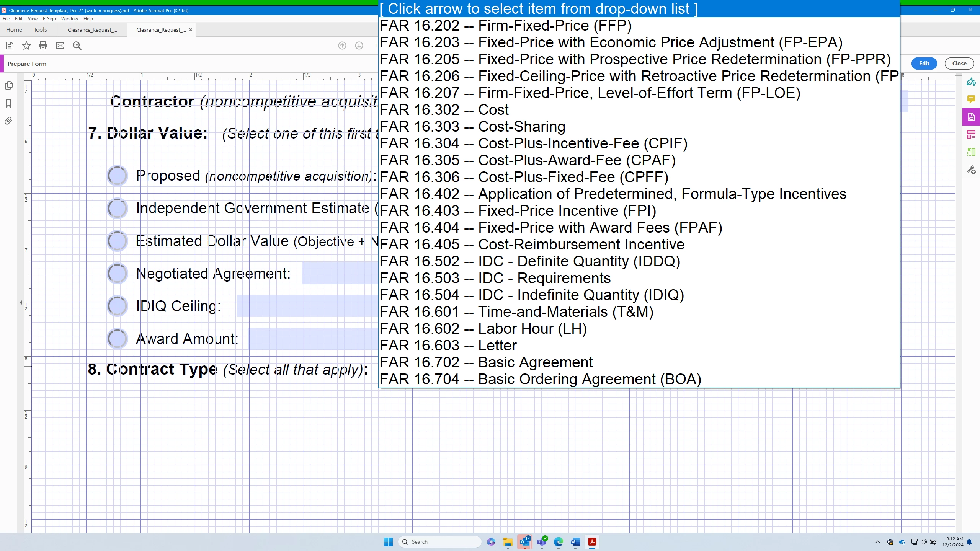Screen dimensions: 980x551
Task: Click the magnifier search icon in toolbar
Action: (77, 46)
